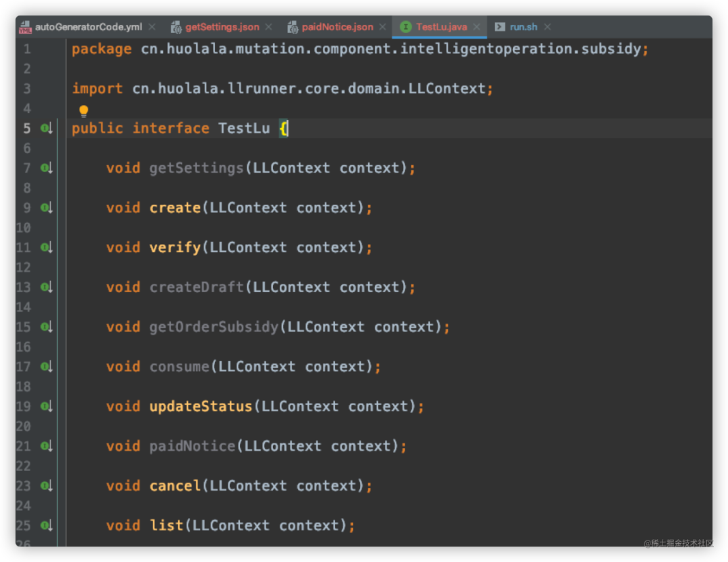
Task: Click the shell script icon on run.sh tab
Action: click(x=499, y=27)
